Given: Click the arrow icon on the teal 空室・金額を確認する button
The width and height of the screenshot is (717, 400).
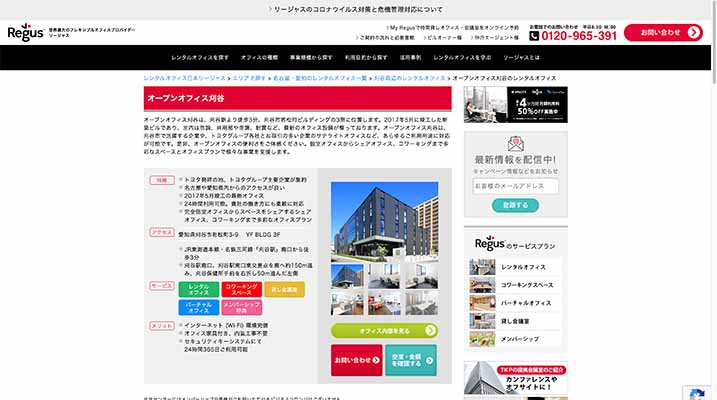Looking at the screenshot, I should [x=429, y=360].
